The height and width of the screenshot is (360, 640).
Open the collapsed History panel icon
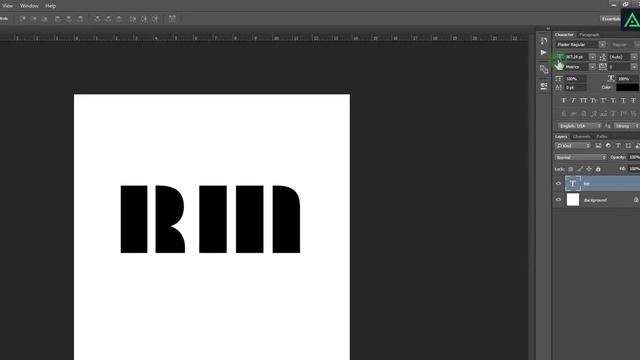[x=544, y=40]
